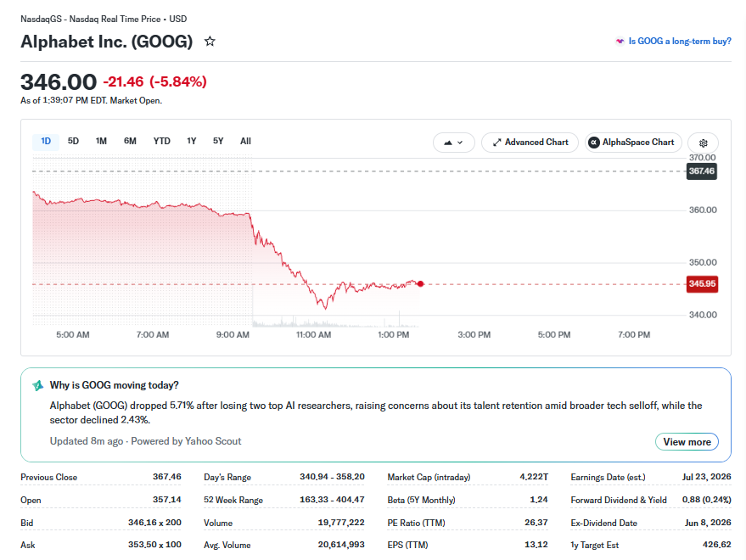This screenshot has height=560, width=746.
Task: Open the Advanced Chart
Action: click(x=530, y=143)
